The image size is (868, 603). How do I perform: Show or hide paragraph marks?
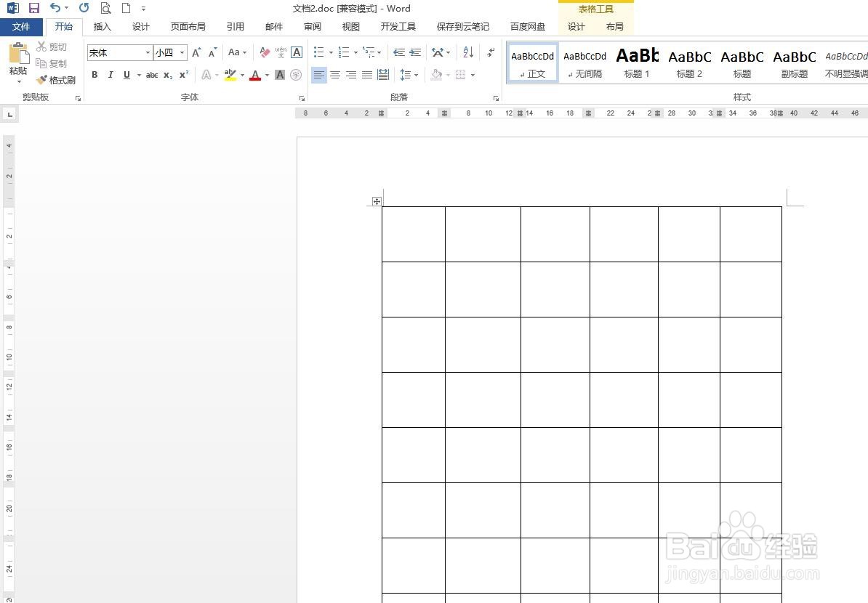pyautogui.click(x=491, y=52)
